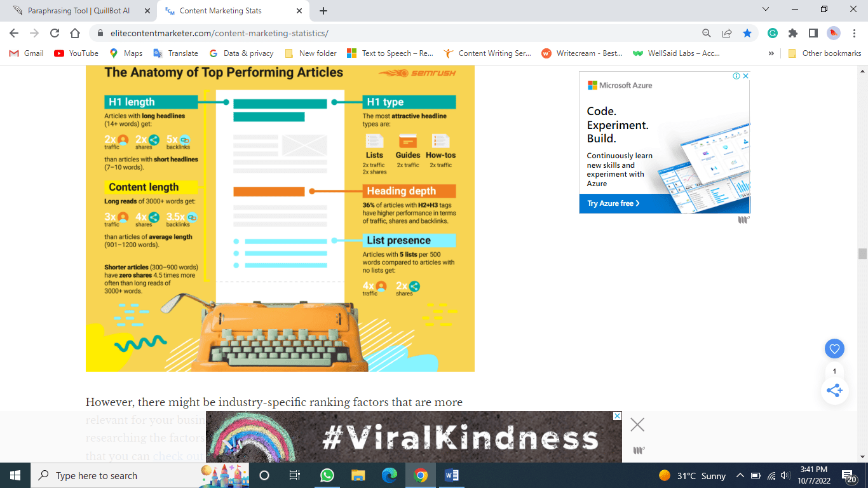The width and height of the screenshot is (868, 488).
Task: Open the Writecream bookmark
Action: click(x=582, y=53)
